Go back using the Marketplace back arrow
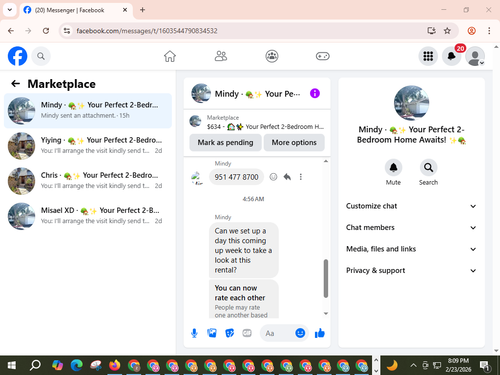This screenshot has height=375, width=500. (15, 84)
